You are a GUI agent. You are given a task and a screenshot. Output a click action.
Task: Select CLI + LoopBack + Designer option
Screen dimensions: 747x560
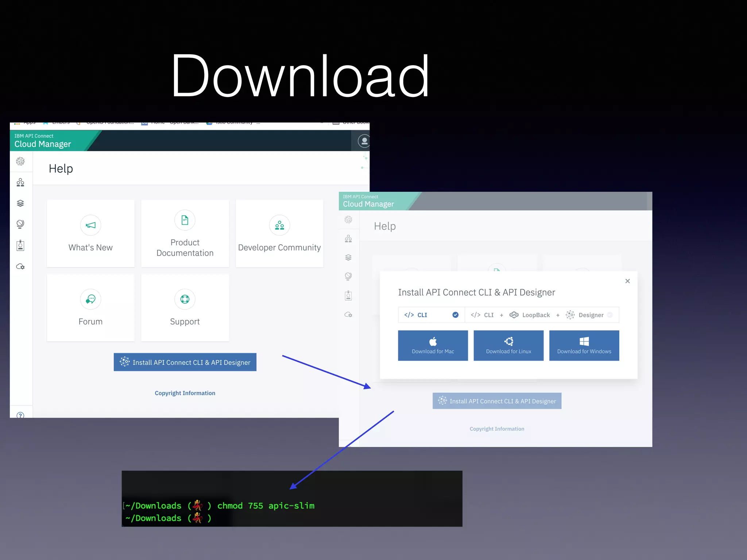(542, 315)
